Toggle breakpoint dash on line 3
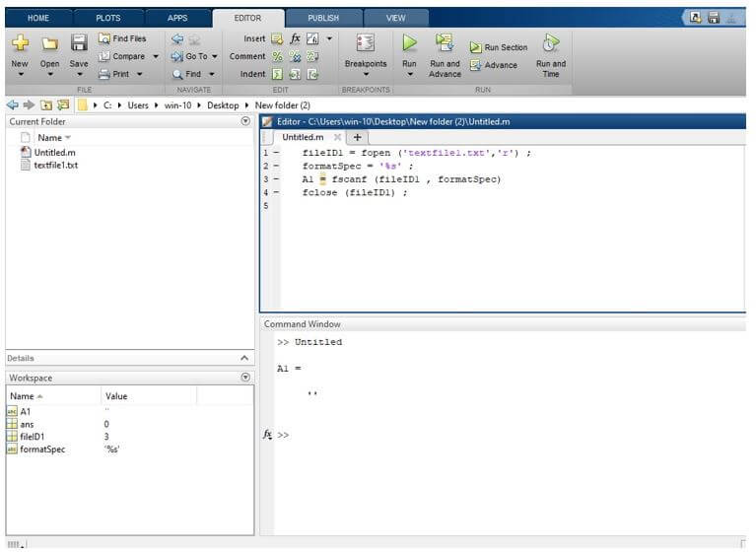 tap(275, 179)
